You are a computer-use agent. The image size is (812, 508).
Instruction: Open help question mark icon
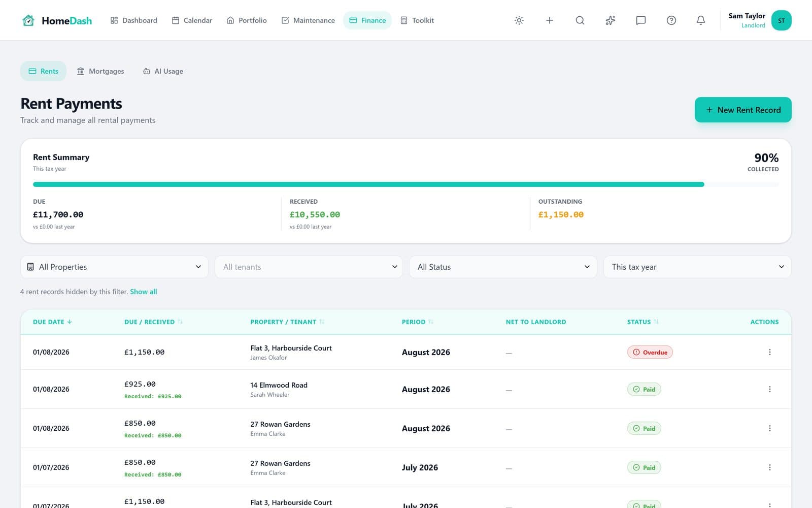click(x=671, y=20)
